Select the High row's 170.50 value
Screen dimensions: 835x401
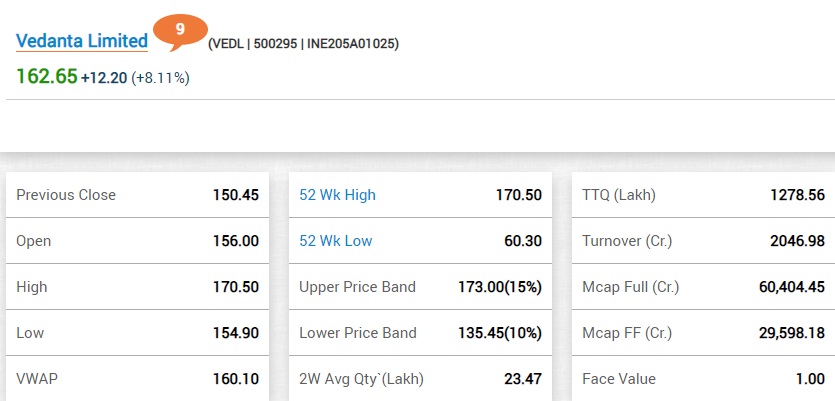coord(236,287)
